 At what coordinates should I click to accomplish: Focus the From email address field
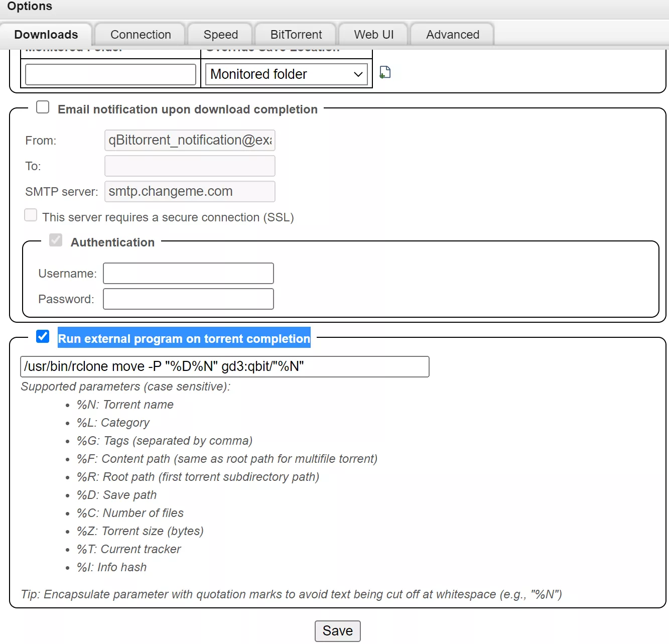190,141
